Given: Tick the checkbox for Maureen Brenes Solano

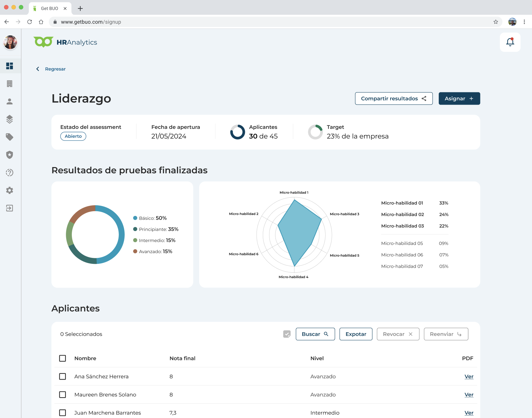Looking at the screenshot, I should (63, 395).
